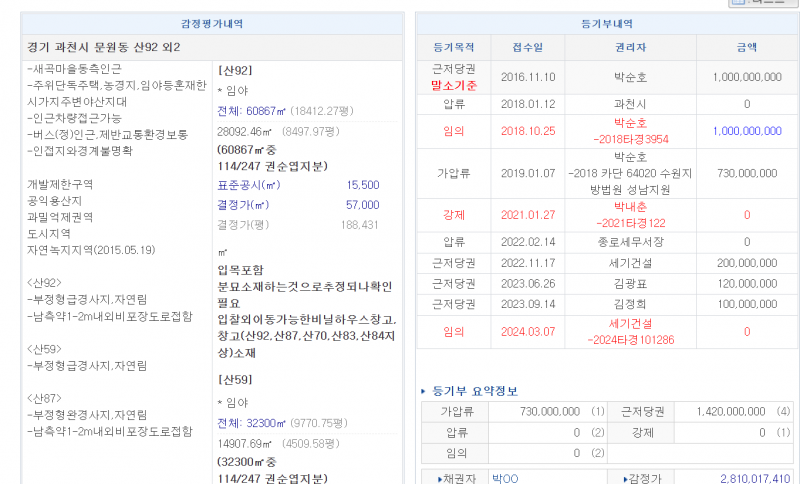Click the blue arrow beside 등기부 요약정보
Image resolution: width=800 pixels, height=484 pixels.
(x=423, y=391)
